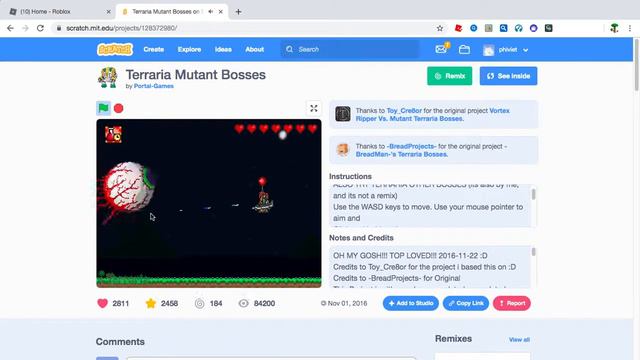The width and height of the screenshot is (640, 360).
Task: Mute the audio on the Terraria tab
Action: [210, 11]
